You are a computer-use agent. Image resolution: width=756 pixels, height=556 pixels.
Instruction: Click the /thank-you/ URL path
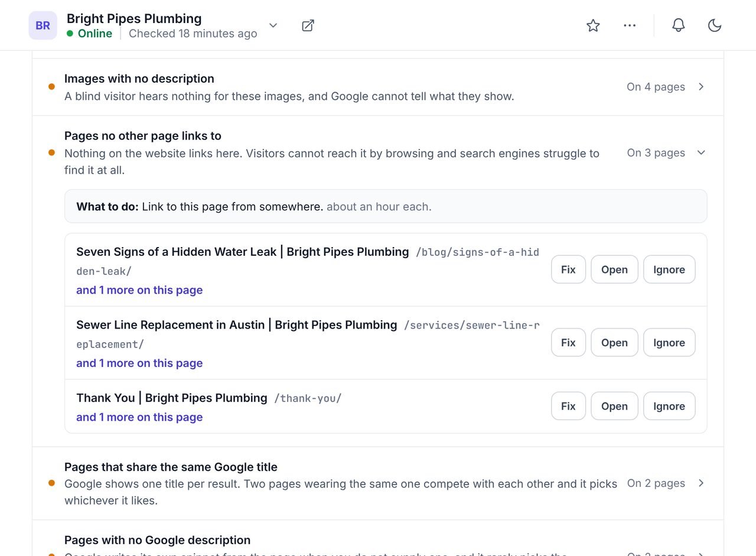click(308, 398)
